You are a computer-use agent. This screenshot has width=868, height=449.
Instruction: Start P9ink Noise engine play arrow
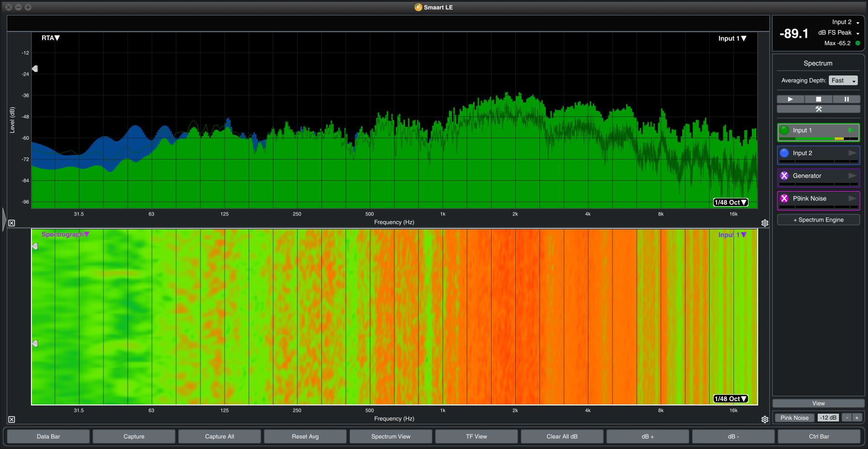pos(852,198)
